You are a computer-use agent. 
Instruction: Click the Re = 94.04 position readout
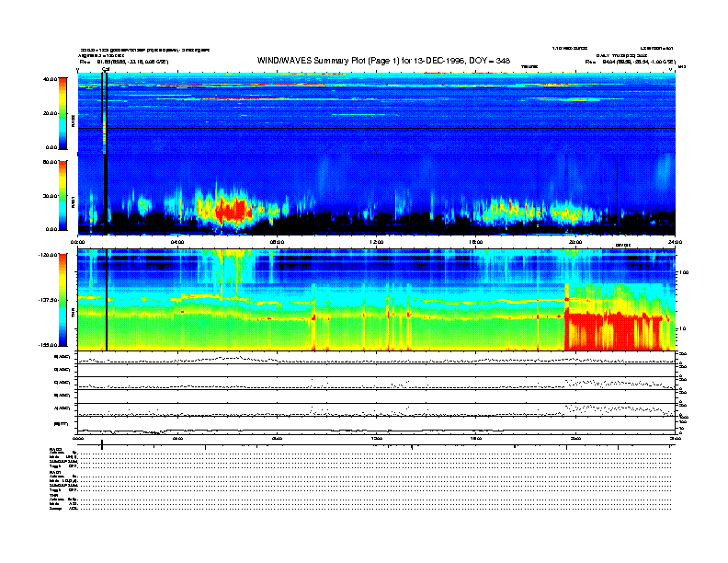[x=630, y=62]
